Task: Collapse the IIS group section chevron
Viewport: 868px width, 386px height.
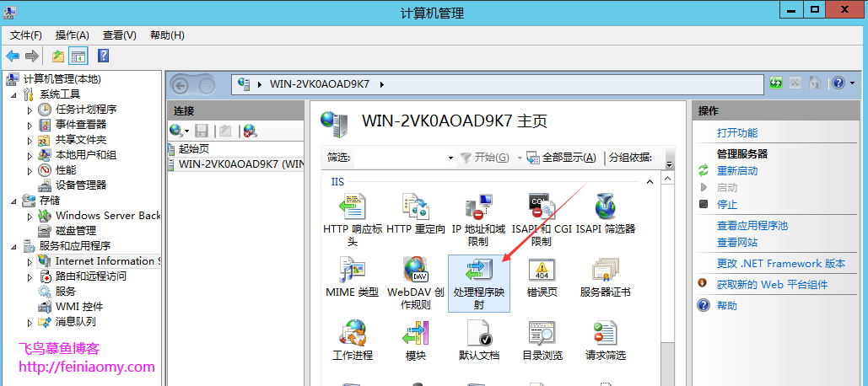Action: 650,181
